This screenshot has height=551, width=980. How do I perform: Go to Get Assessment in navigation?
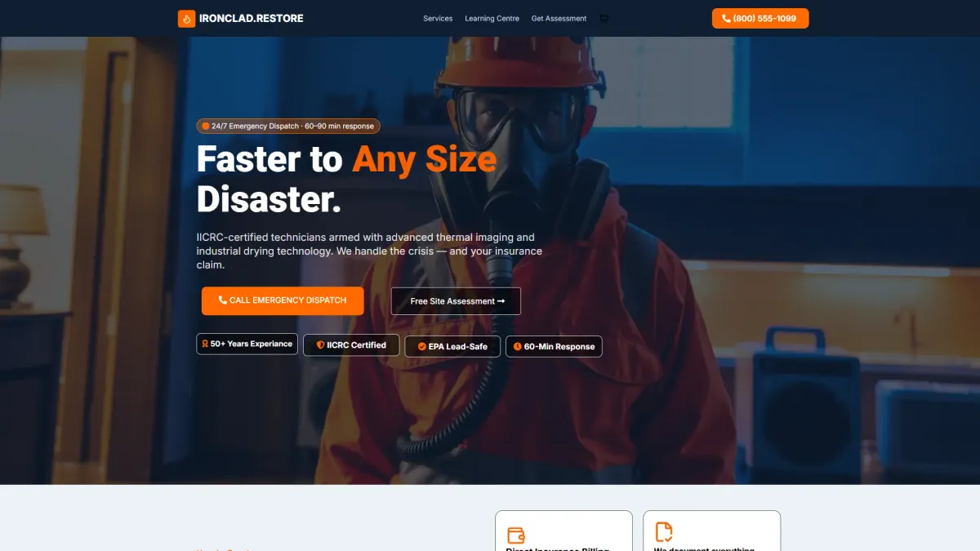pyautogui.click(x=559, y=19)
